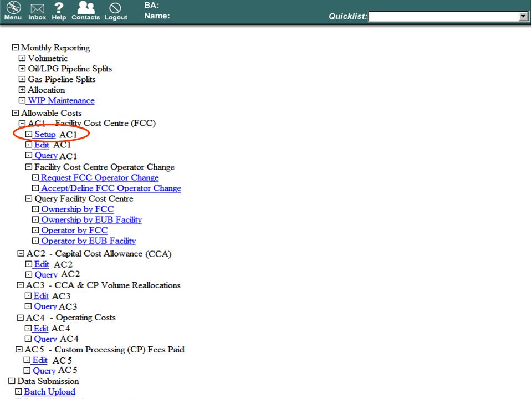This screenshot has width=532, height=399.
Task: Click the Query AC2 link
Action: coord(46,274)
